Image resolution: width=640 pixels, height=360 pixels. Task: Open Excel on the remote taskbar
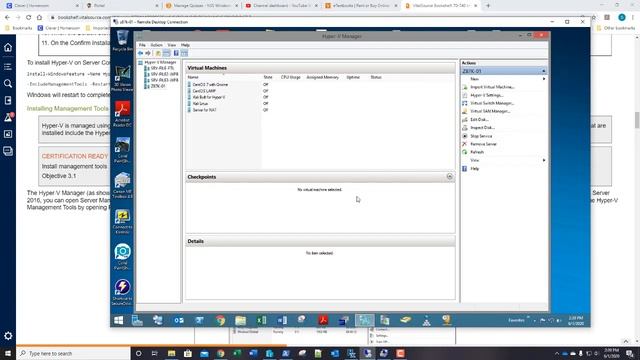click(261, 320)
